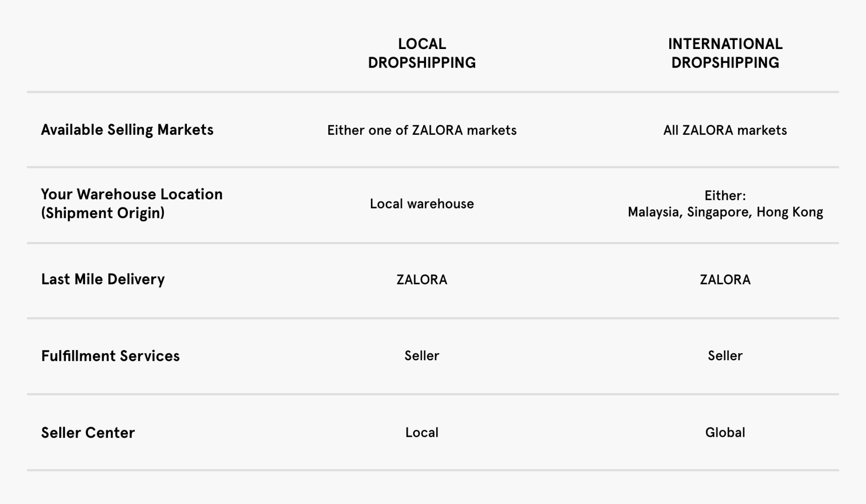The height and width of the screenshot is (504, 866).
Task: Click the Your Warehouse Location row label
Action: pos(132,194)
